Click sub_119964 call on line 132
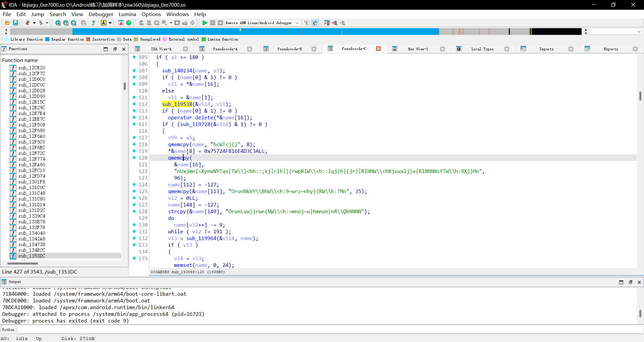Viewport: 644px width, 342px height. tap(201, 238)
